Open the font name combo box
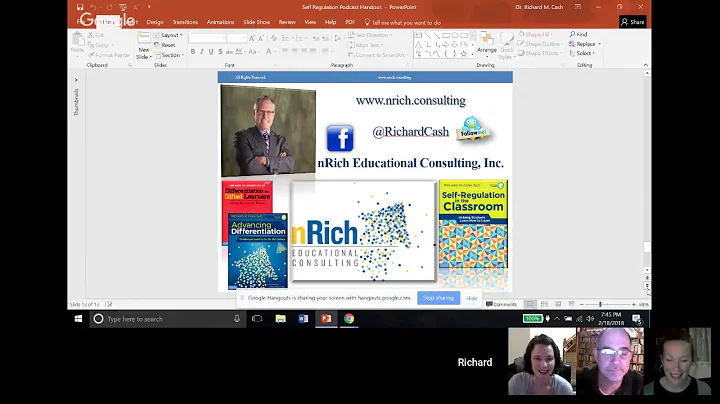Viewport: 720px width, 404px height. (x=208, y=38)
